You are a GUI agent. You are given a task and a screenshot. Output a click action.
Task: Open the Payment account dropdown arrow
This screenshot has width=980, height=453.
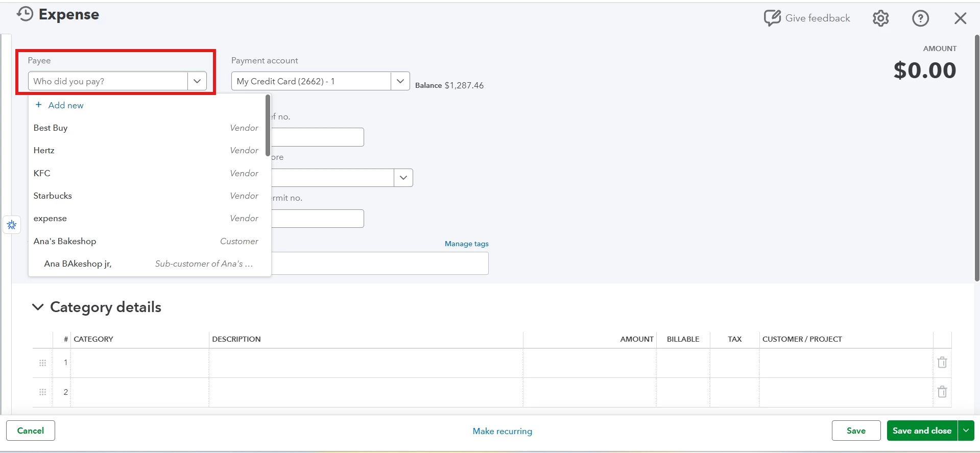[400, 81]
